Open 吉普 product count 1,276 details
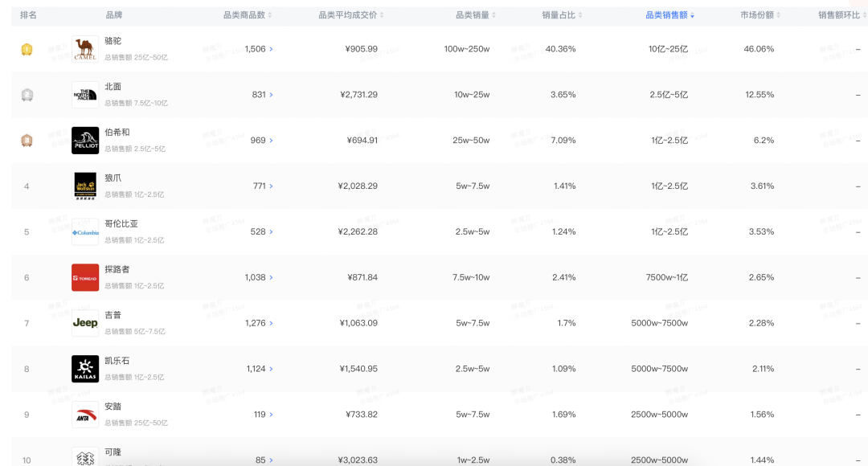868x466 pixels. click(259, 323)
